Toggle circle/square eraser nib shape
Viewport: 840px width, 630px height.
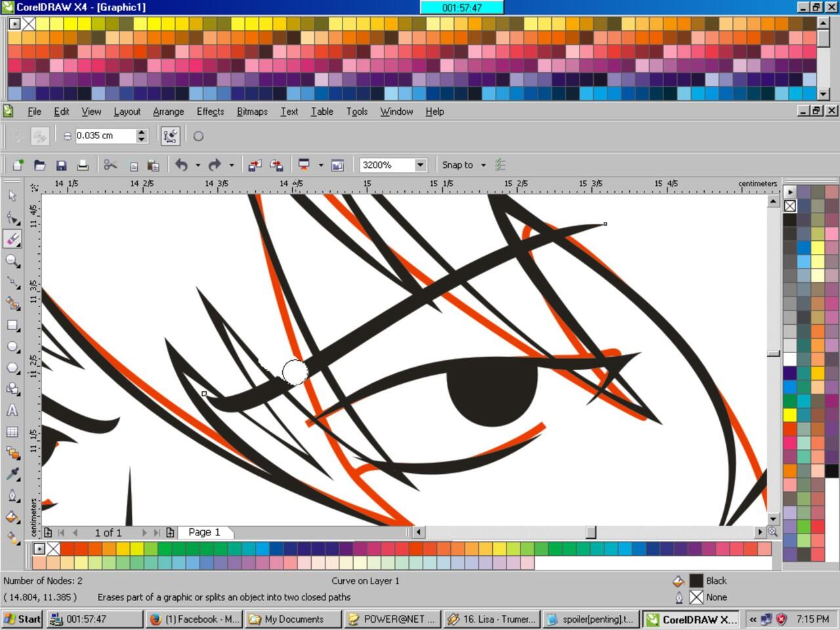198,136
